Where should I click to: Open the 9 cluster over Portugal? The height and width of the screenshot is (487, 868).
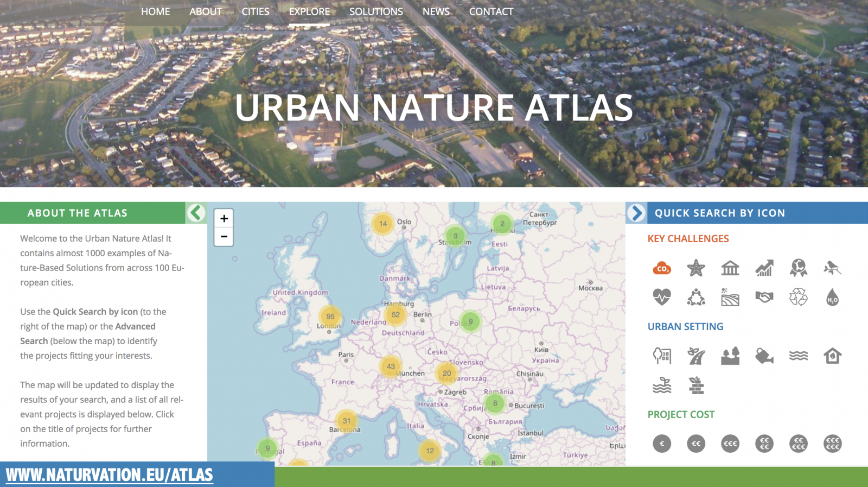(267, 448)
